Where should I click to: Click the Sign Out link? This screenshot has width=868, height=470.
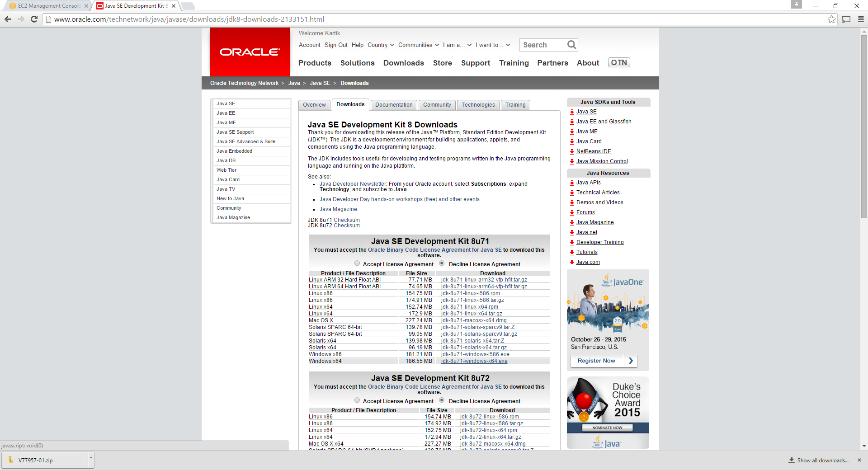point(336,45)
